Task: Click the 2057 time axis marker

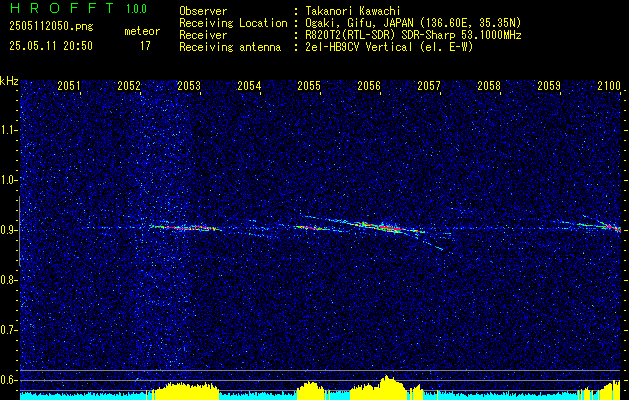Action: point(429,86)
